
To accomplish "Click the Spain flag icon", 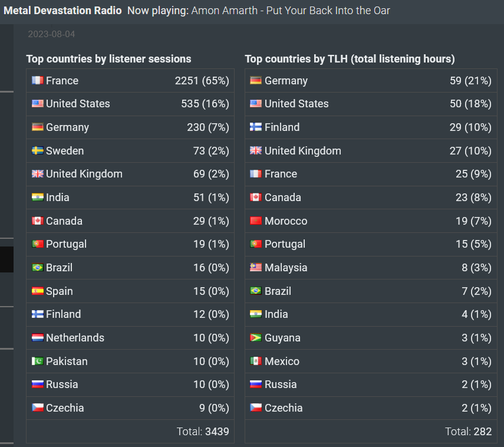I will point(37,291).
